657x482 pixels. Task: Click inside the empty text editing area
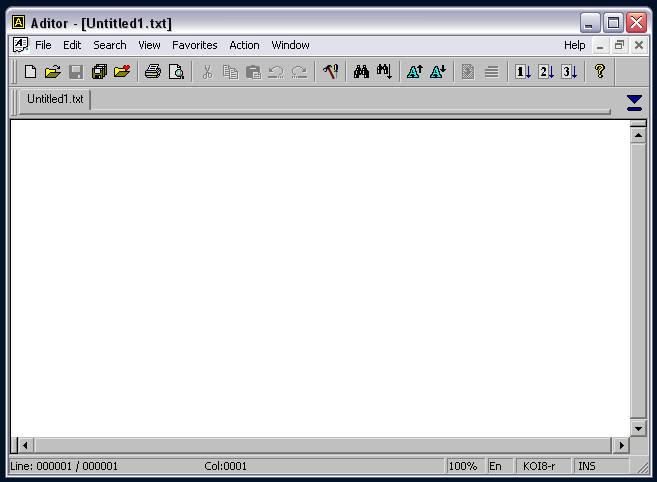pyautogui.click(x=320, y=278)
